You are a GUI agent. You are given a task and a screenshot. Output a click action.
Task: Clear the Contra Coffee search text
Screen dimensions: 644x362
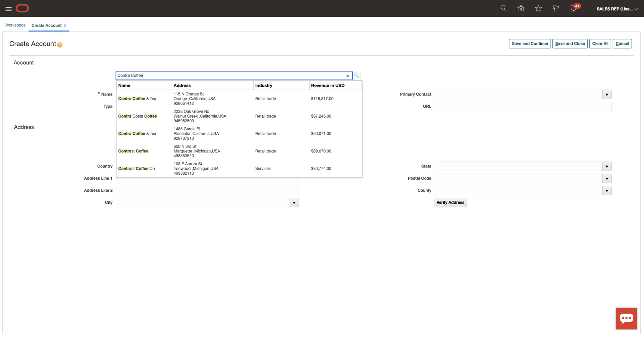point(347,76)
